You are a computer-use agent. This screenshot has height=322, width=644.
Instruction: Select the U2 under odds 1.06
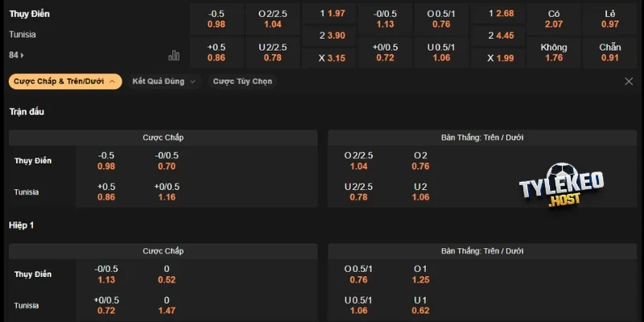(x=420, y=192)
